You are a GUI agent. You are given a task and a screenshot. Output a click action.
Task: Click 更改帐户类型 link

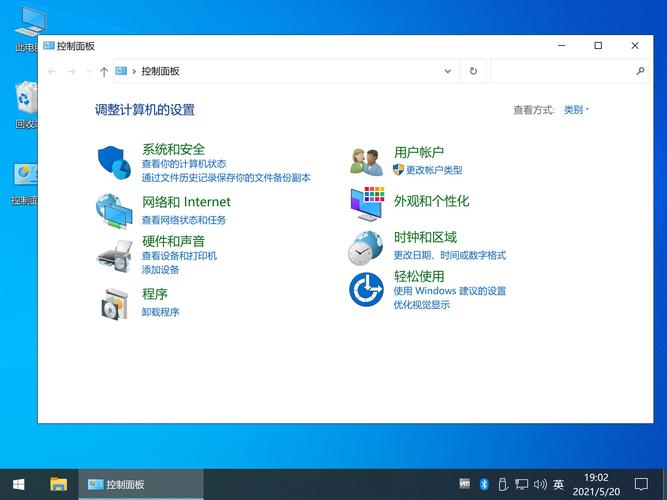coord(434,170)
